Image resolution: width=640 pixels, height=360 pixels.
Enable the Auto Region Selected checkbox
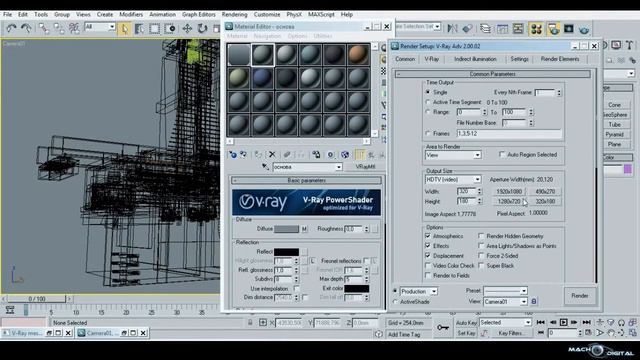tap(502, 154)
